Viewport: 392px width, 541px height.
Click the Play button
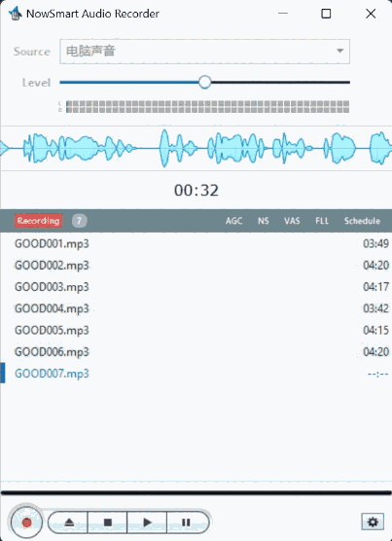(x=147, y=523)
